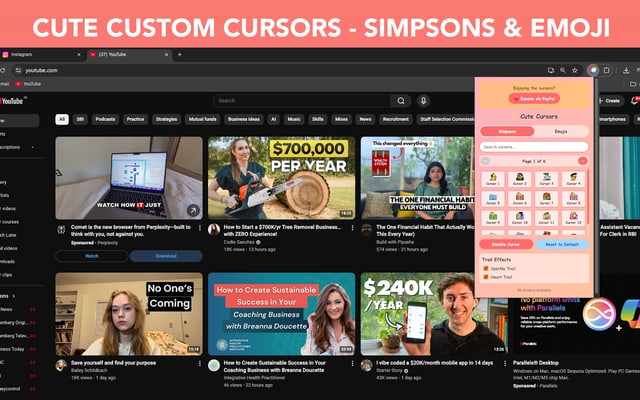The width and height of the screenshot is (640, 400).
Task: Click the cursor grid scrollbar in popup
Action: (x=588, y=197)
